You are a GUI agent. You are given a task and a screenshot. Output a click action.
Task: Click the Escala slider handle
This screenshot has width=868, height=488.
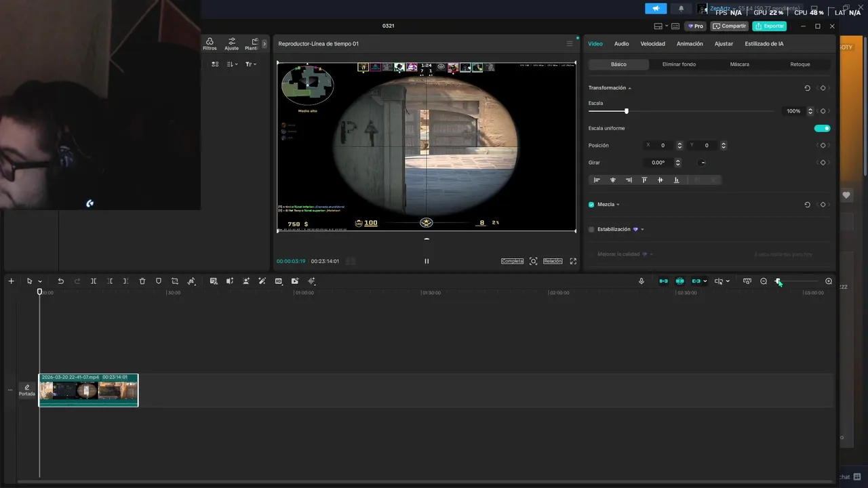tap(627, 111)
